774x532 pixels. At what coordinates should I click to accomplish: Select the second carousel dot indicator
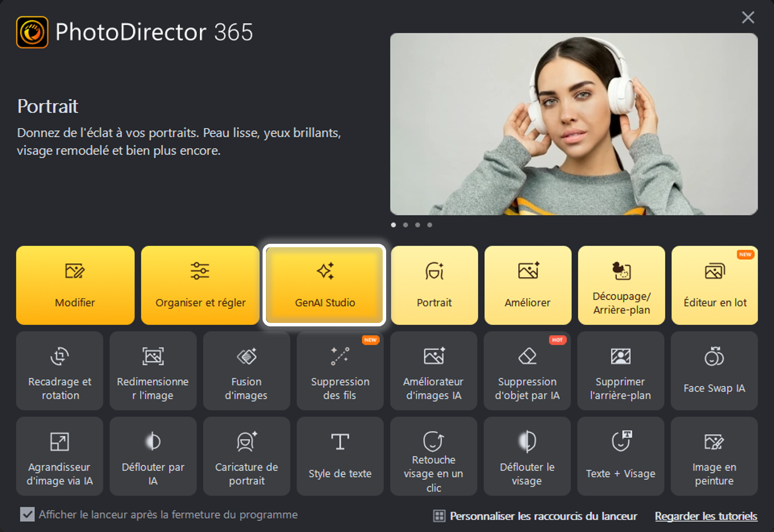(406, 225)
